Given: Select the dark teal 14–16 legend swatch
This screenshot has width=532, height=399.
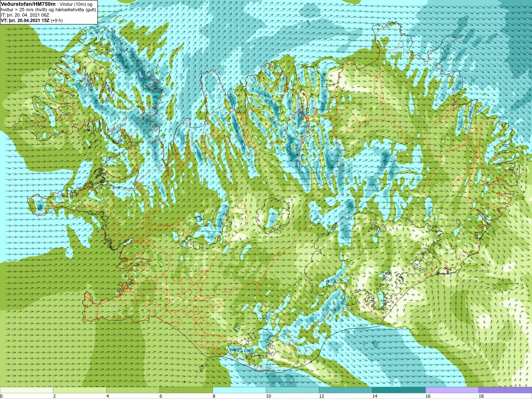Looking at the screenshot, I should (399, 390).
